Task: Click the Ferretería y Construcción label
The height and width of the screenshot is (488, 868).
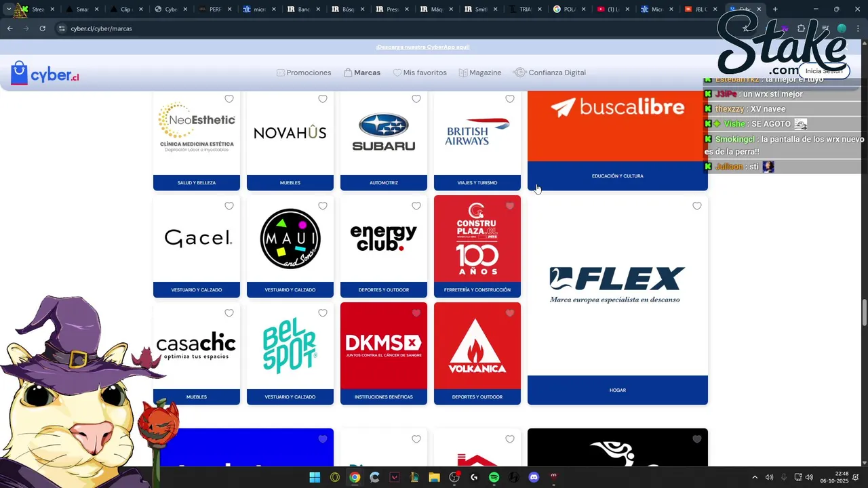Action: point(477,290)
